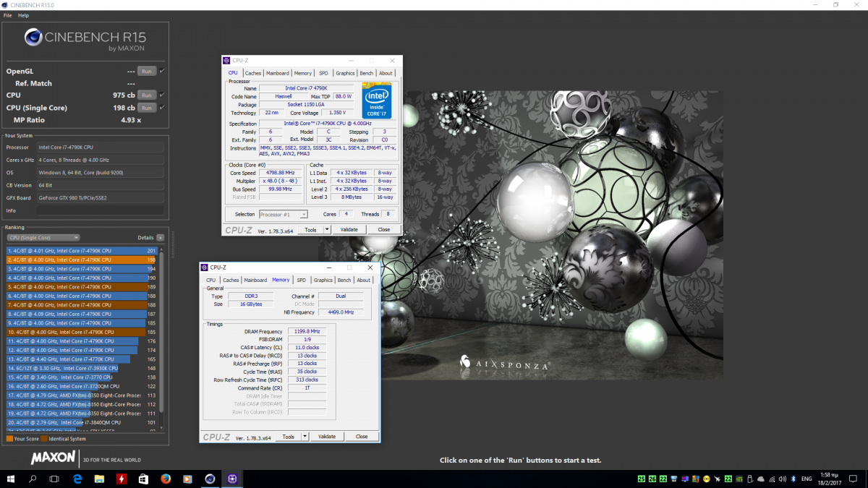Click the CPU-Z icon in the Memory window's title bar
868x488 pixels.
click(x=205, y=267)
